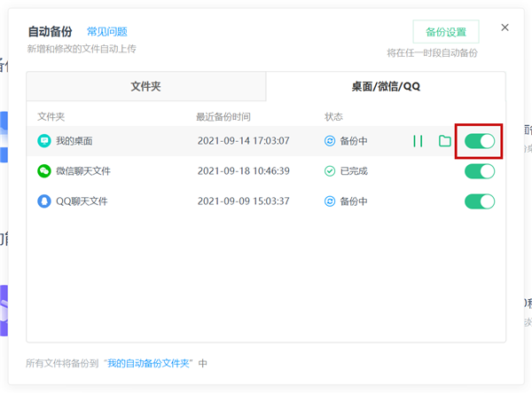Open the 常见问题 FAQ link
The height and width of the screenshot is (394, 532).
[107, 32]
